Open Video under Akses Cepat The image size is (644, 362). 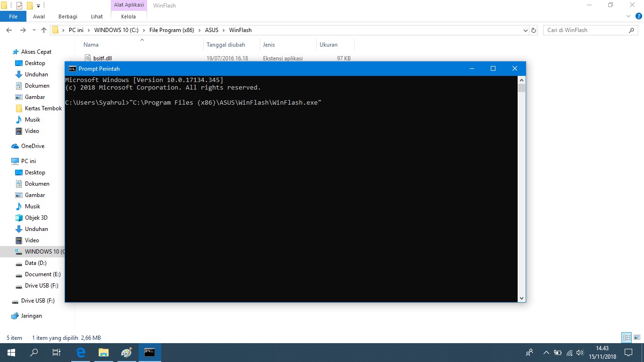tap(32, 131)
